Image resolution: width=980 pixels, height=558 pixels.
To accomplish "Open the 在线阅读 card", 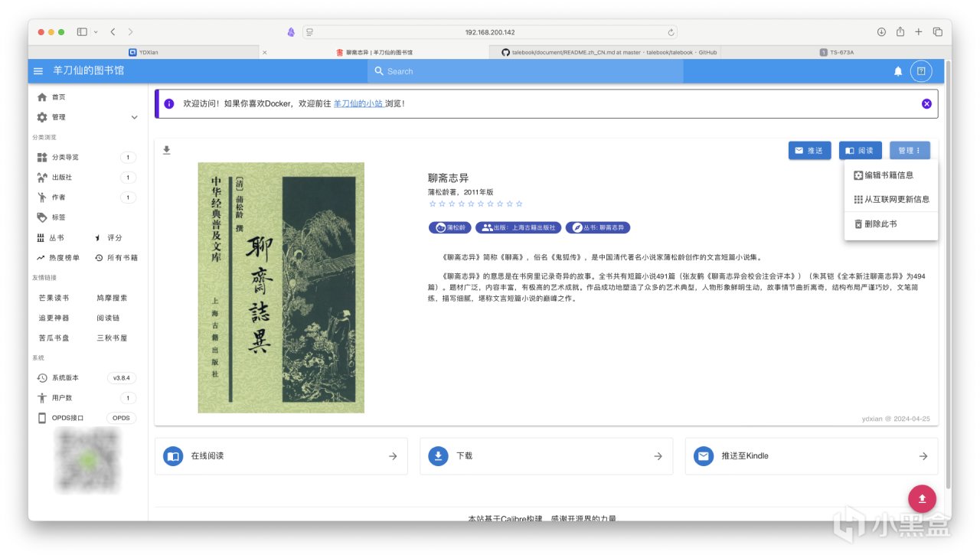I will pyautogui.click(x=281, y=456).
